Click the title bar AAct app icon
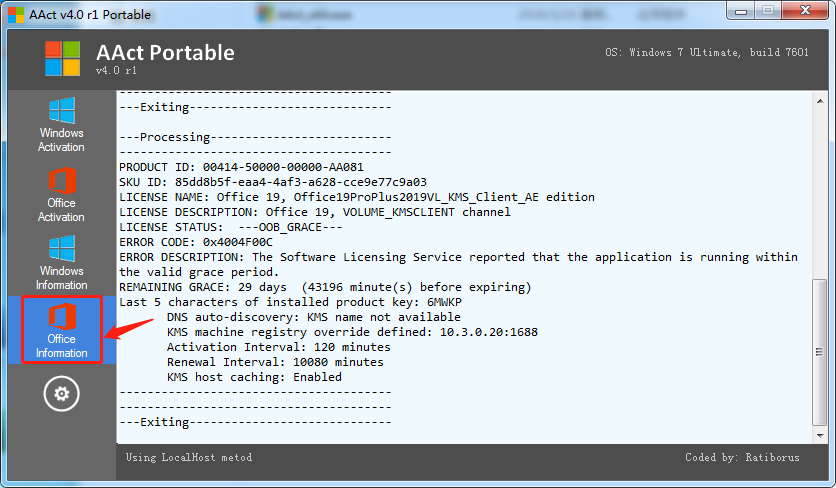The height and width of the screenshot is (488, 836). click(x=16, y=14)
